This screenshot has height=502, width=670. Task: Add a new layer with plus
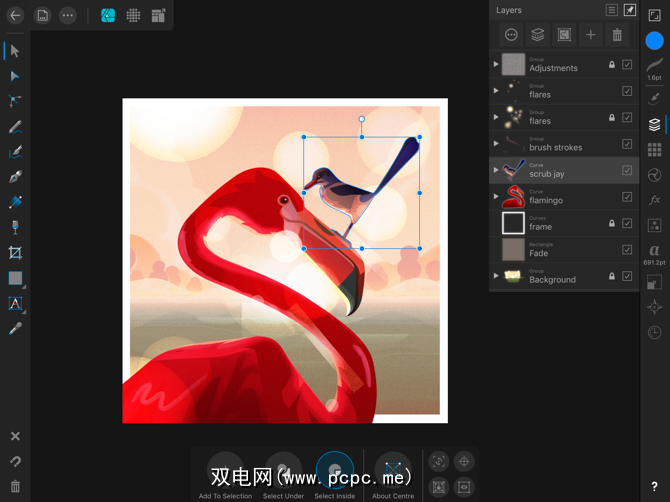(591, 35)
